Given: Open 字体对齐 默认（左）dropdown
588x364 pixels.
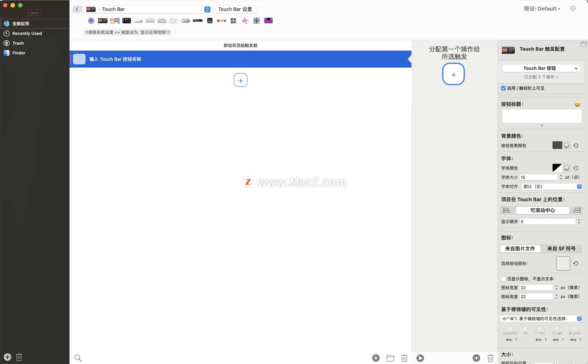Looking at the screenshot, I should 551,186.
